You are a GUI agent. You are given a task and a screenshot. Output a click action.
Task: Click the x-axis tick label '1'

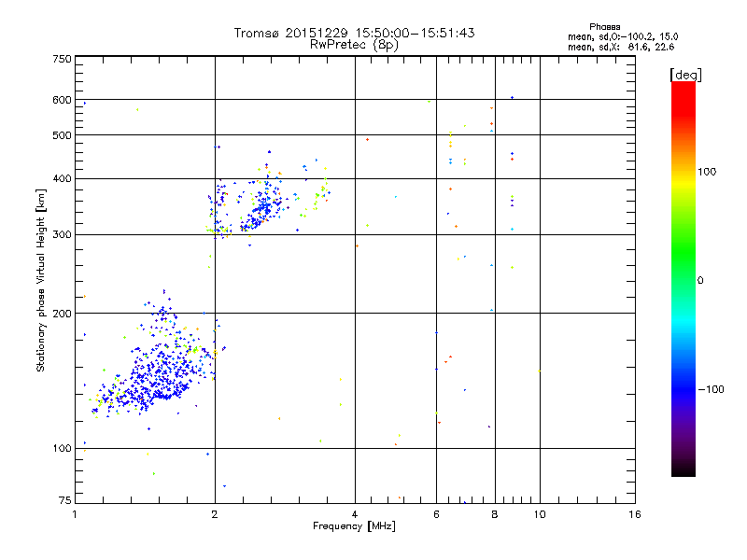click(x=75, y=514)
